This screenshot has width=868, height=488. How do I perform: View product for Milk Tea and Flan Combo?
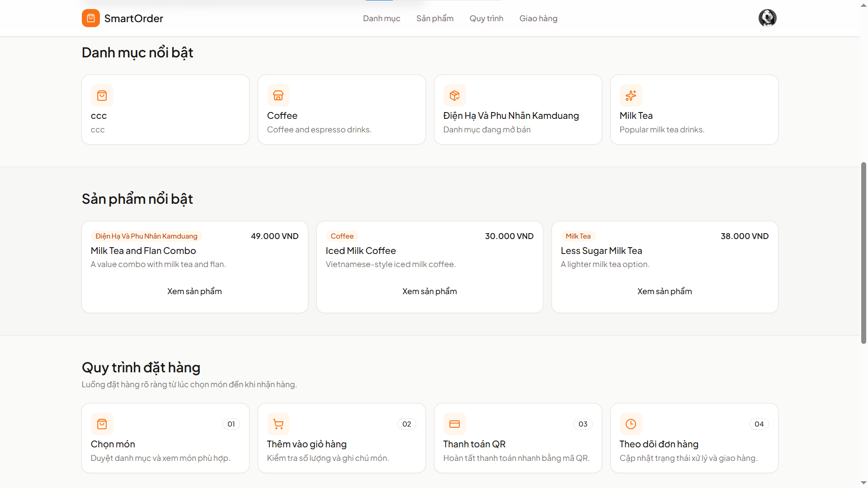click(x=194, y=291)
